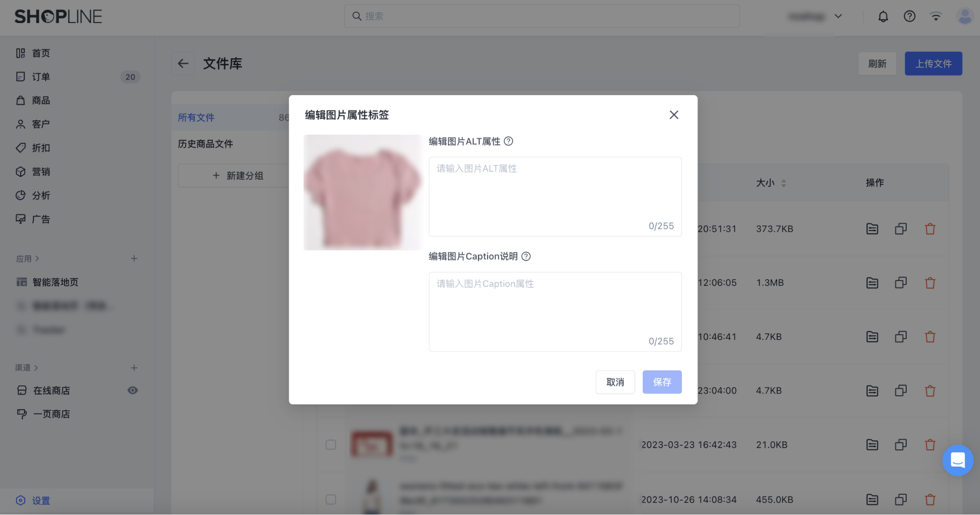Click the 取消 button in dialog
980x515 pixels.
coord(615,383)
